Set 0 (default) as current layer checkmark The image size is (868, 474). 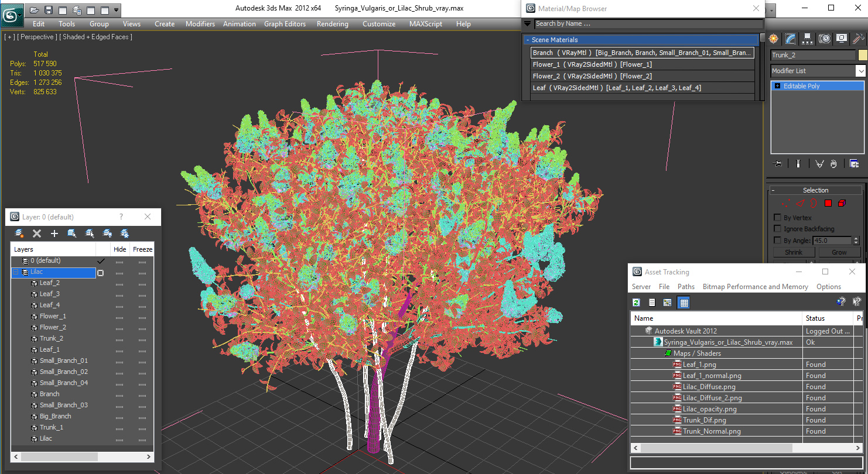tap(101, 261)
